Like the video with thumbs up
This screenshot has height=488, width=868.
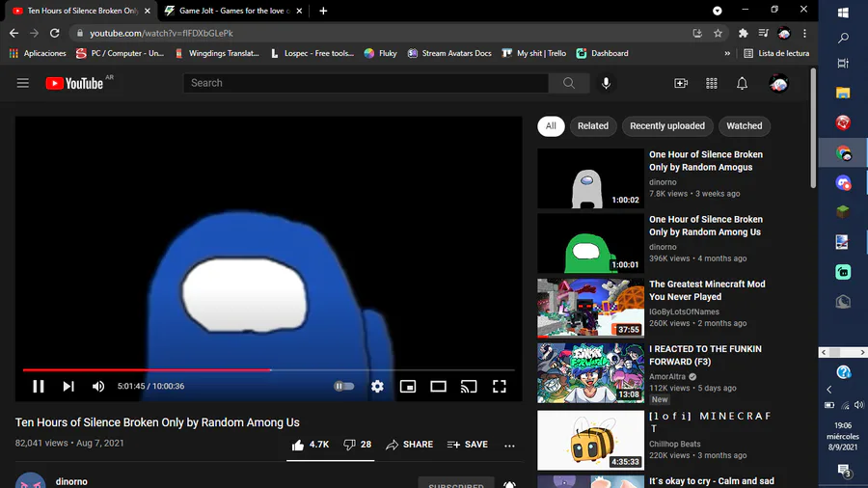[x=310, y=445]
